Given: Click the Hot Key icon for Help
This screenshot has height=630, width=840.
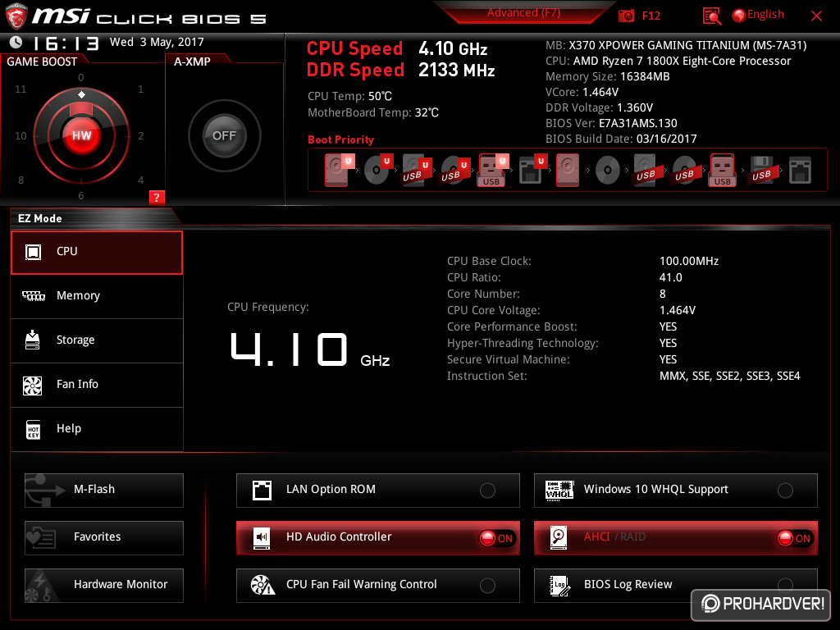Looking at the screenshot, I should [33, 429].
